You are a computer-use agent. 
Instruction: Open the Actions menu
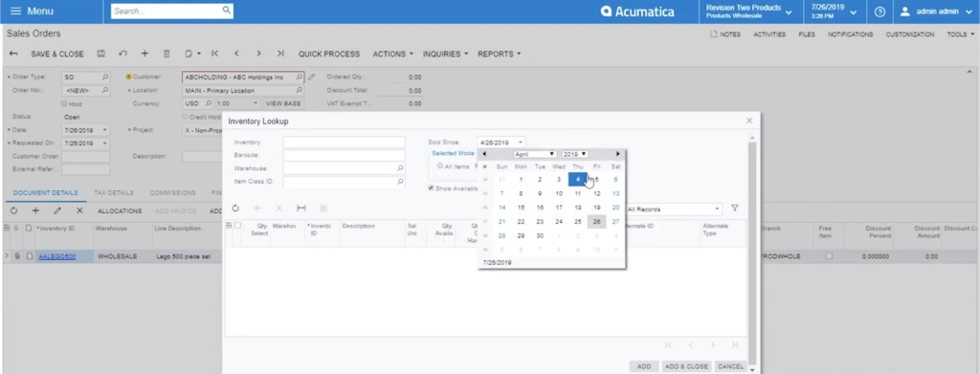click(x=393, y=54)
